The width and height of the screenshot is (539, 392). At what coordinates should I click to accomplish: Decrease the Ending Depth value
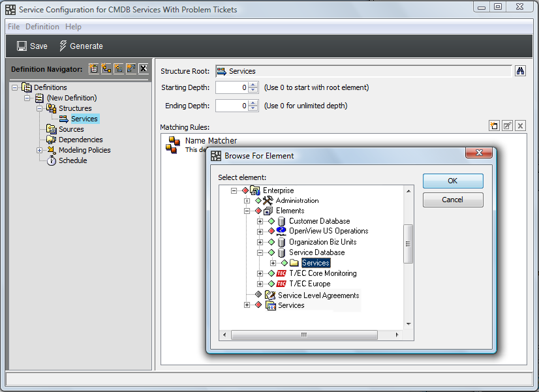coord(253,108)
